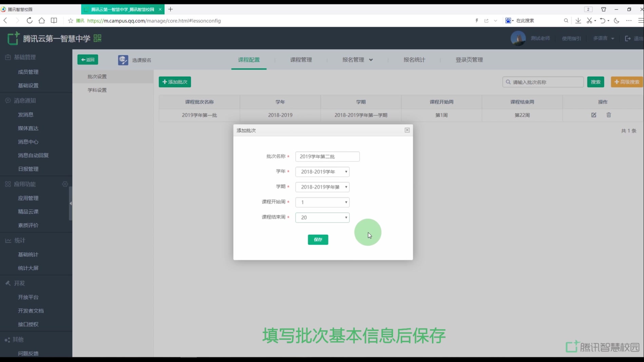Click the browser address bar URL

(154, 21)
